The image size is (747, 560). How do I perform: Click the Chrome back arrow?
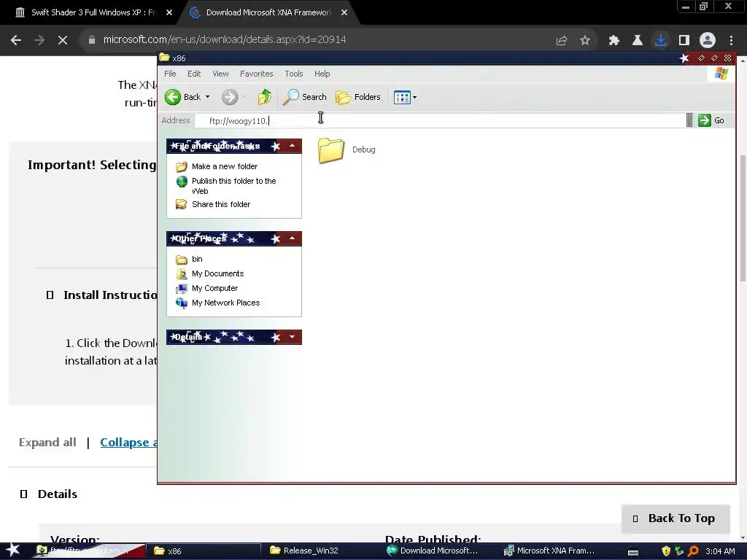click(16, 40)
